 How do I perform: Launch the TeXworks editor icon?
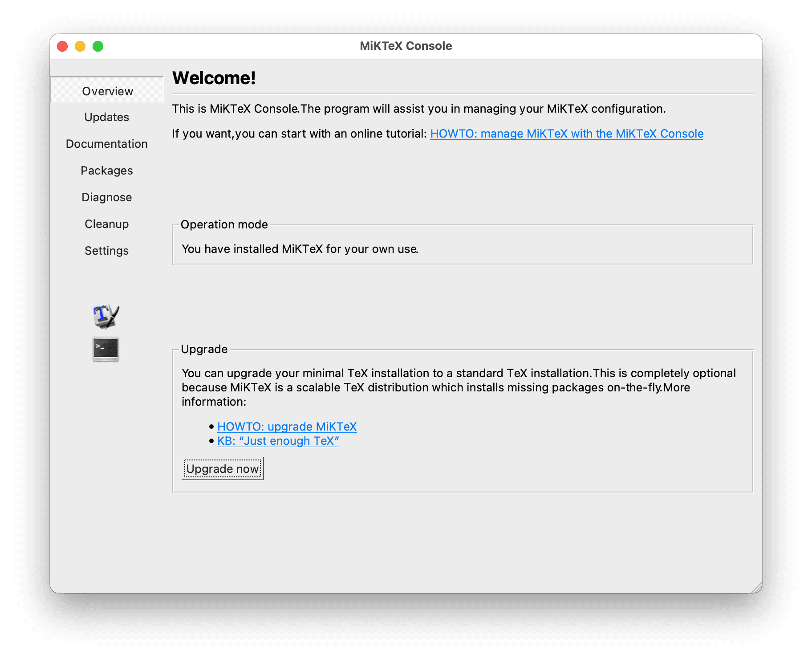106,316
